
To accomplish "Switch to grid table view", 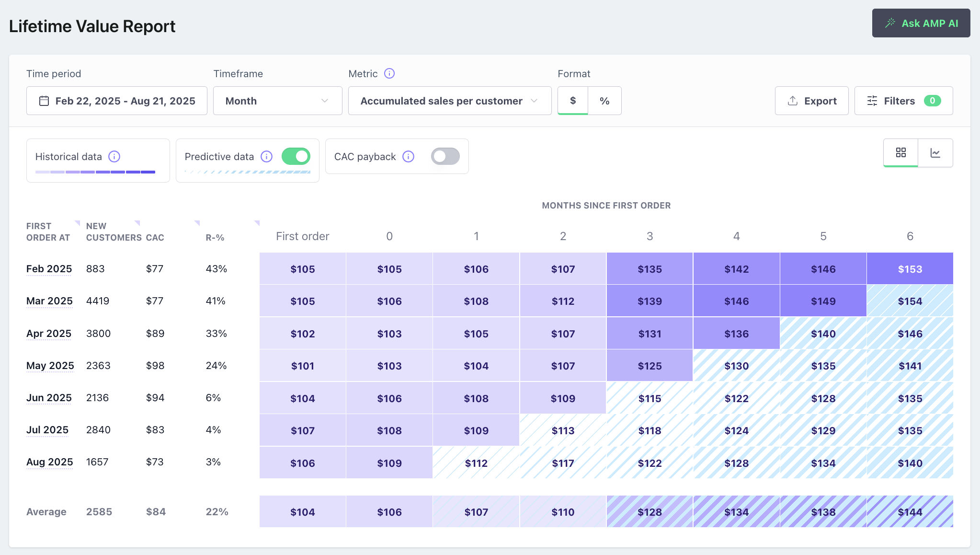I will click(x=900, y=152).
